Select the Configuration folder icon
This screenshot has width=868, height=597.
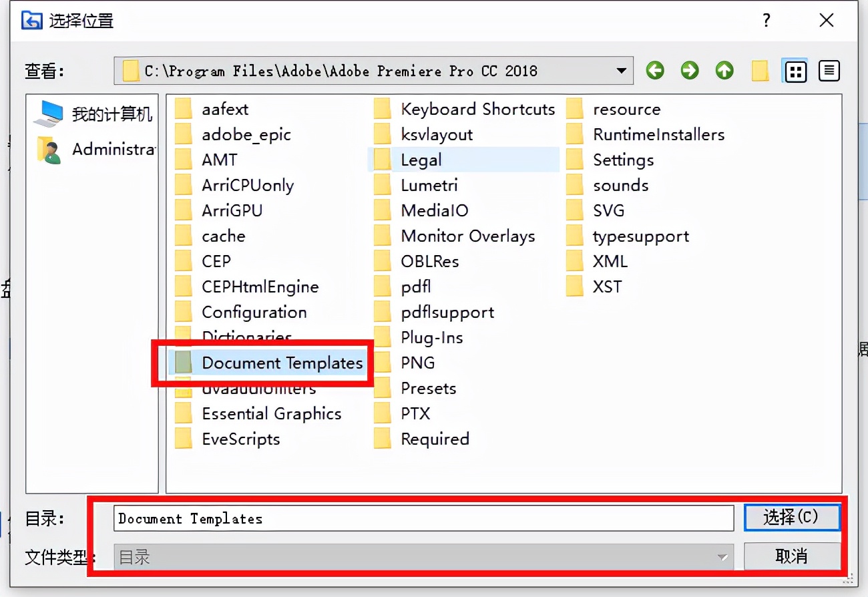184,312
